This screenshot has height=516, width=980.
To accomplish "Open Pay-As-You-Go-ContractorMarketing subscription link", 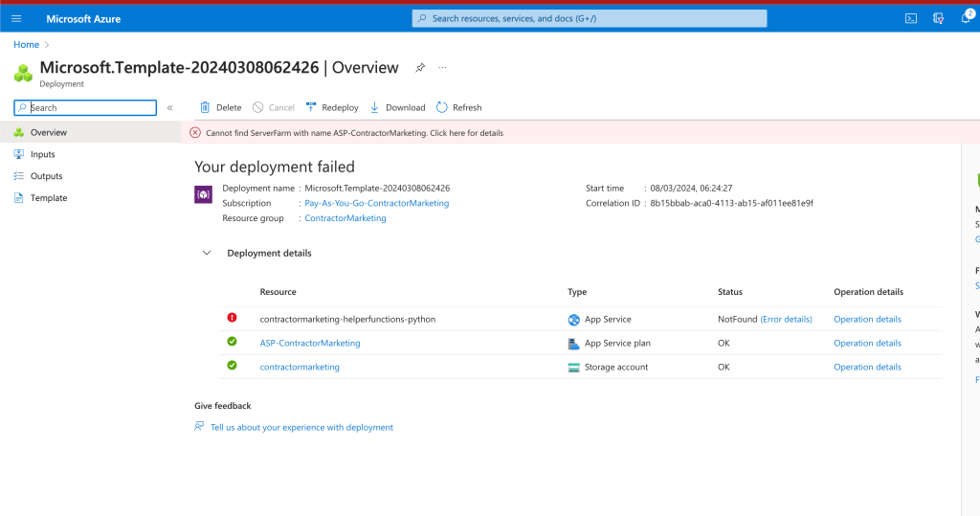I will (377, 203).
